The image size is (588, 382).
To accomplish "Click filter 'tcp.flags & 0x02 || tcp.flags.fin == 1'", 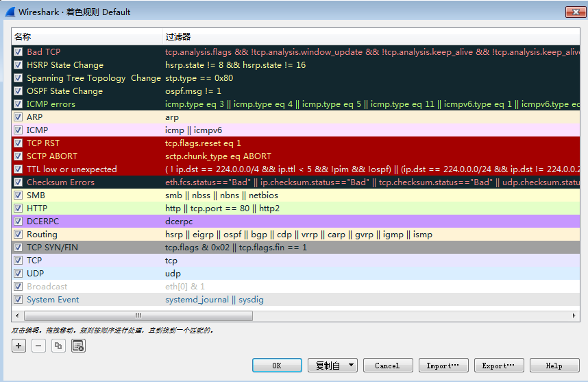I will [236, 248].
